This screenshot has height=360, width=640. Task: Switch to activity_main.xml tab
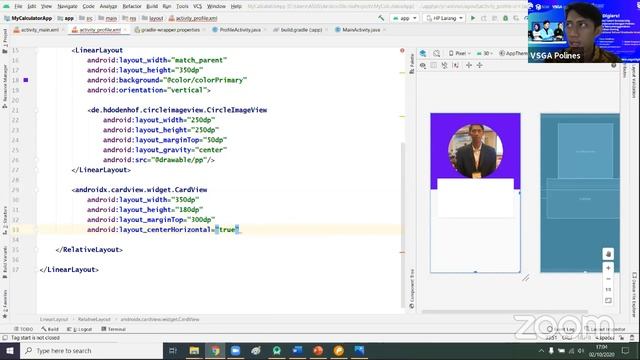coord(39,30)
